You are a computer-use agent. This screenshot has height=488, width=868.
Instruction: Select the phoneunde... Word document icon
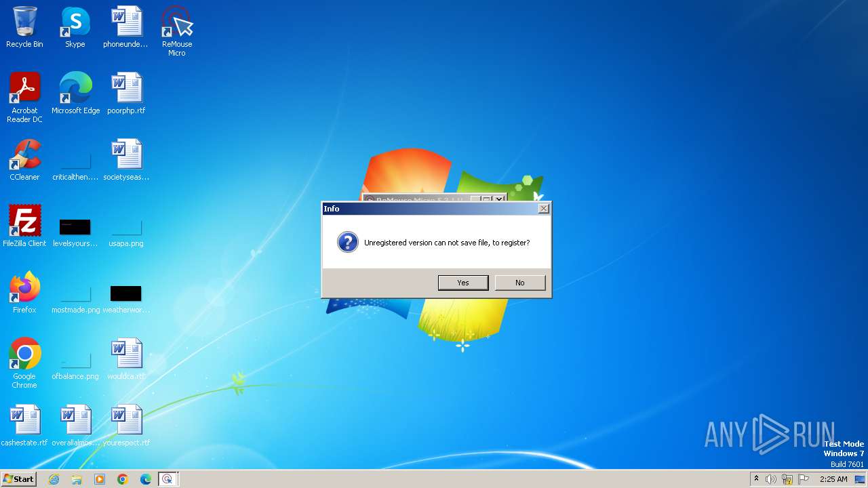[126, 28]
